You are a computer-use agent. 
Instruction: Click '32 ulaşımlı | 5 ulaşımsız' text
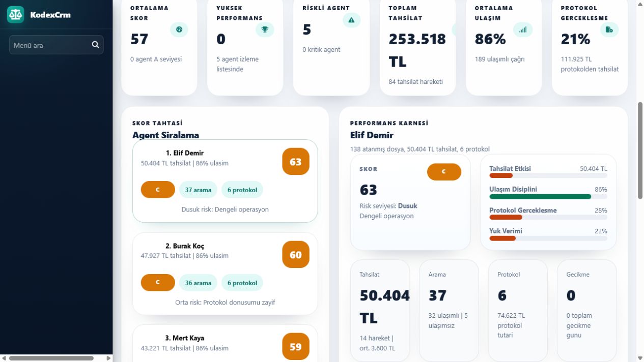pos(448,320)
